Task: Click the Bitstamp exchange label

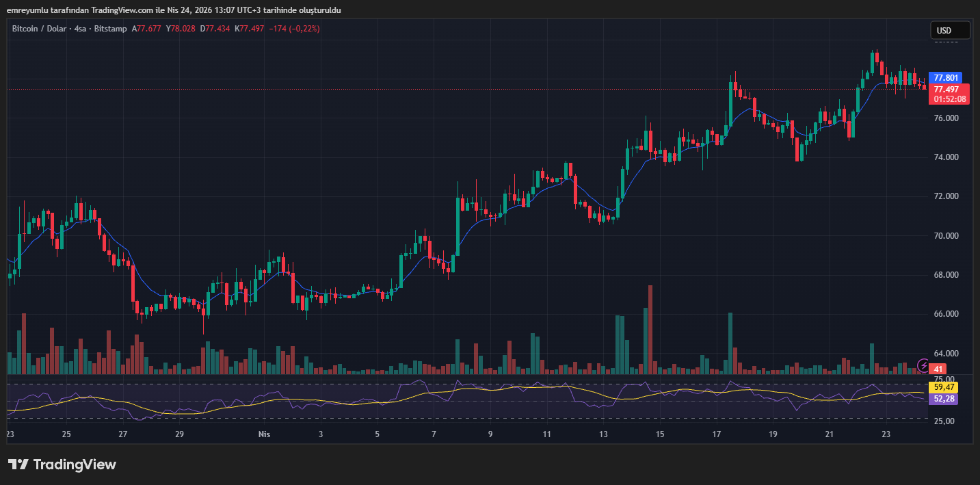Action: [x=110, y=29]
